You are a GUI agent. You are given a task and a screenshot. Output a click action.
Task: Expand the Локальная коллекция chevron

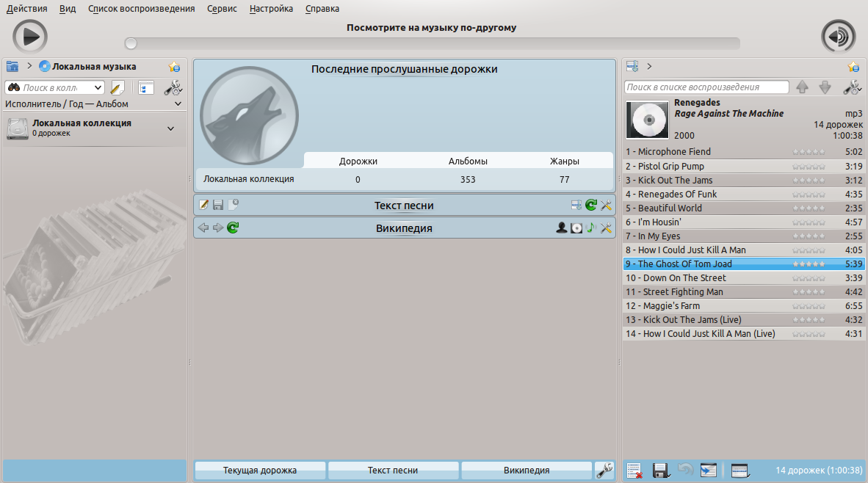click(171, 128)
